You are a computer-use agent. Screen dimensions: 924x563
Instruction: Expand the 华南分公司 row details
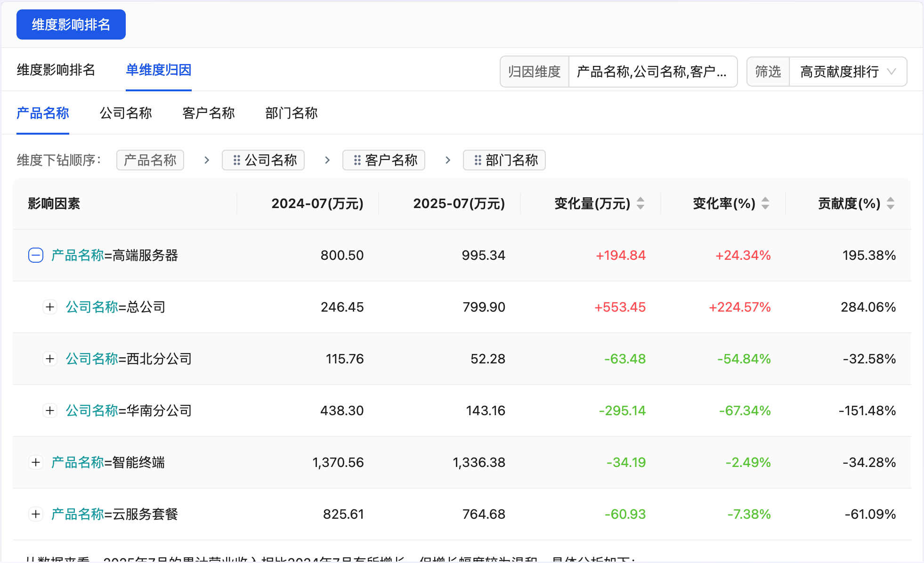(50, 410)
